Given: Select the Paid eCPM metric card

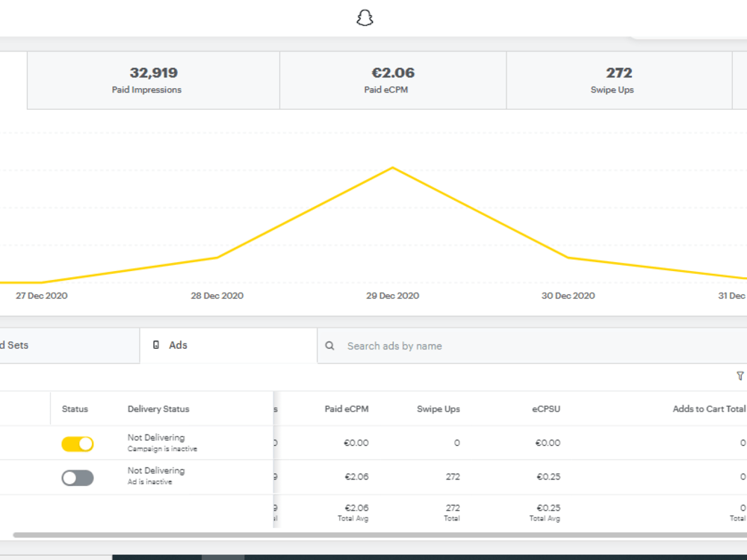Looking at the screenshot, I should click(x=393, y=81).
